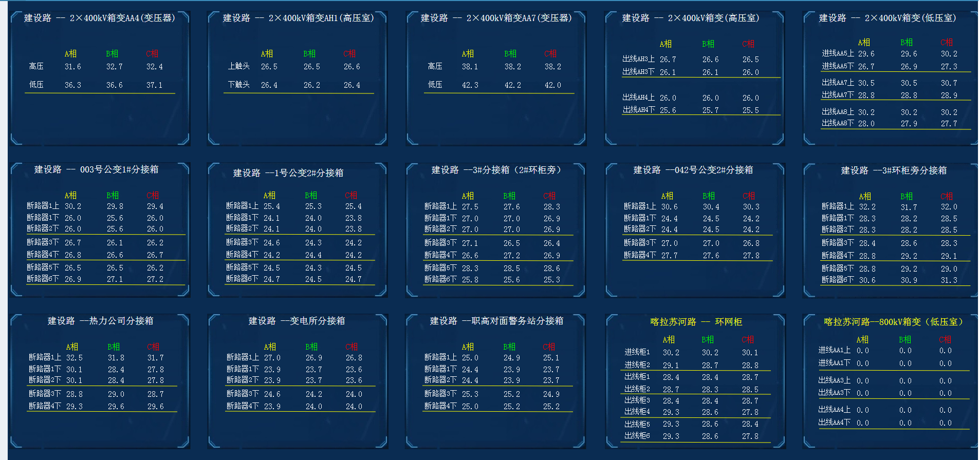Click the 热力公司分接箱 panel heading

pyautogui.click(x=100, y=321)
